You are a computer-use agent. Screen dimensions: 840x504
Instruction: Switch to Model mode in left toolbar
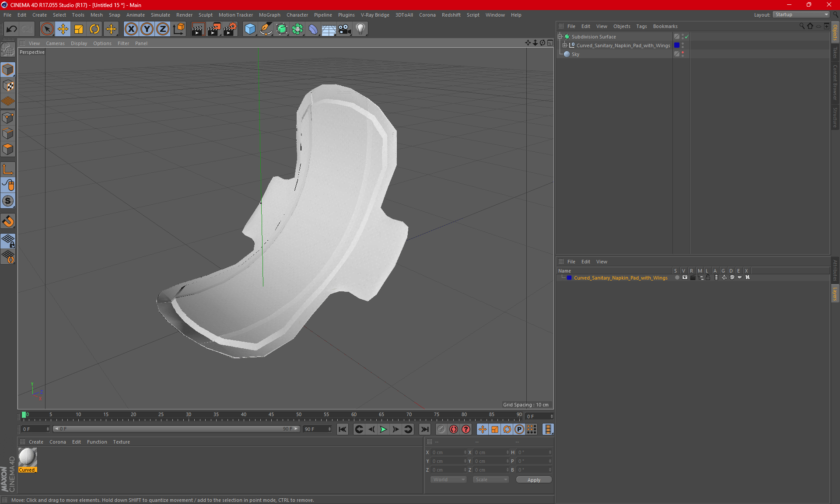[x=8, y=70]
